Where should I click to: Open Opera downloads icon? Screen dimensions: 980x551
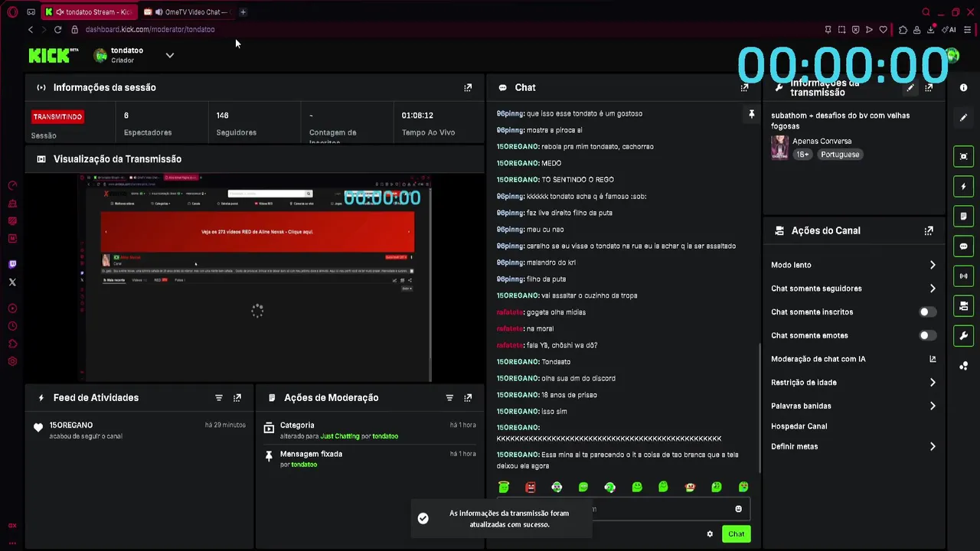(x=931, y=30)
